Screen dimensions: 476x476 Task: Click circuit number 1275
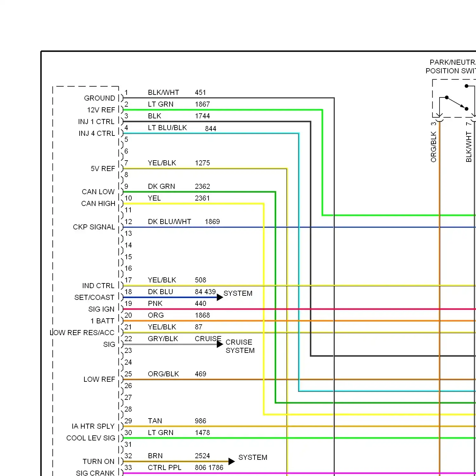(x=202, y=163)
